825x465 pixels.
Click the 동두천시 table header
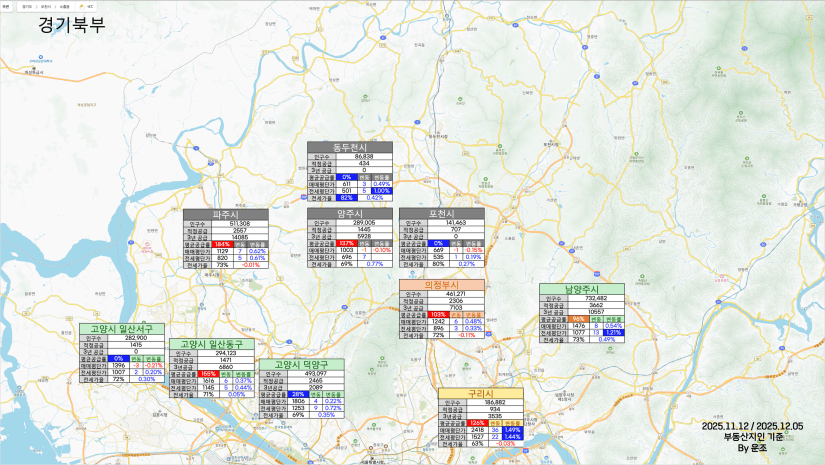coord(350,147)
